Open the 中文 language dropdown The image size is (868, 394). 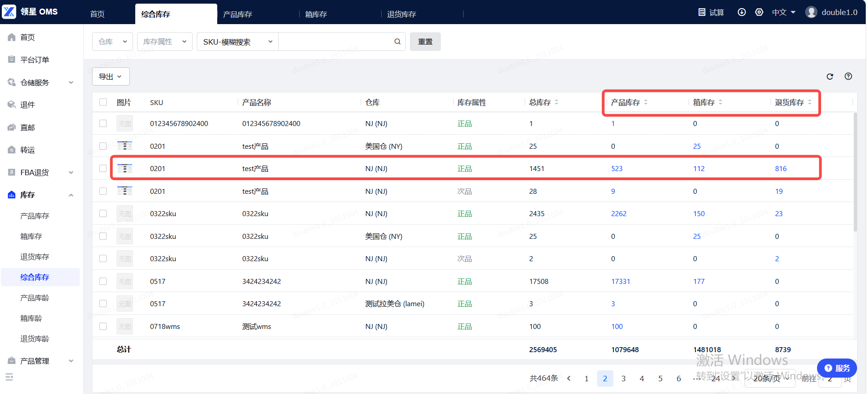coord(784,12)
